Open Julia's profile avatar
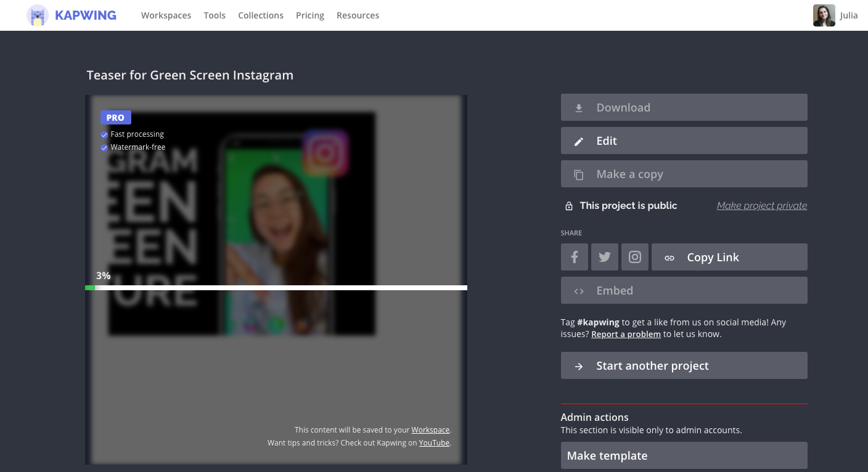This screenshot has width=868, height=472. coord(824,15)
